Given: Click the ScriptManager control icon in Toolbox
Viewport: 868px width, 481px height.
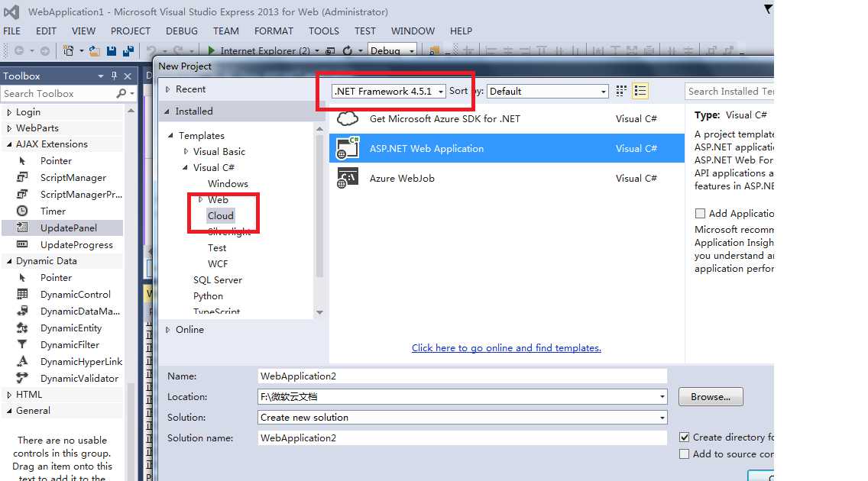Looking at the screenshot, I should [x=22, y=177].
